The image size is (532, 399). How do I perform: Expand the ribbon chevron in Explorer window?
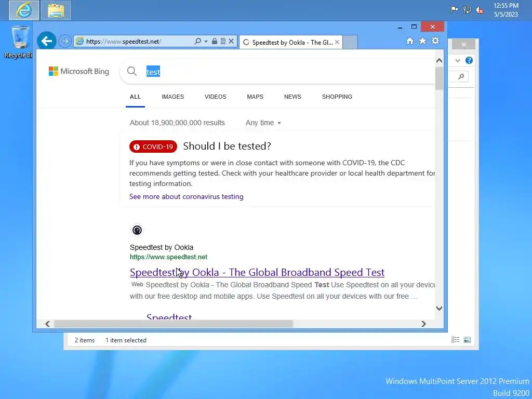tap(458, 60)
